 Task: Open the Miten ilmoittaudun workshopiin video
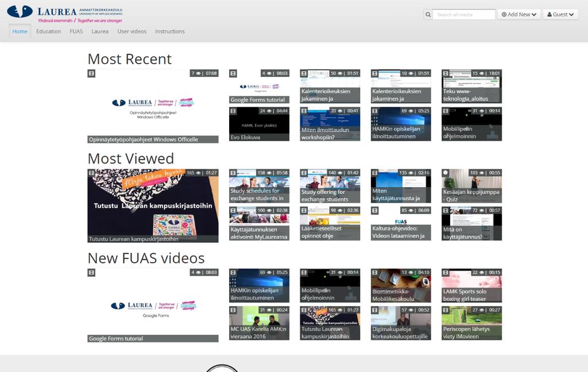click(x=330, y=124)
